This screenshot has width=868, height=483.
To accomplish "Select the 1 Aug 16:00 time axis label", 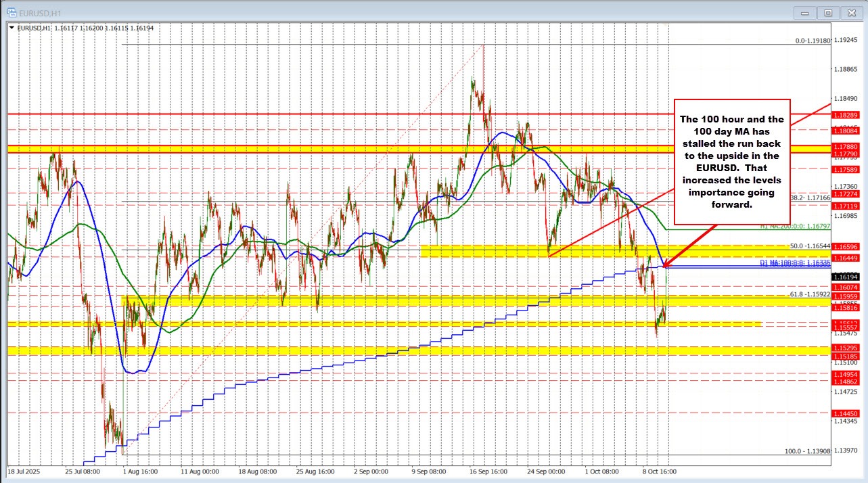I will [139, 471].
